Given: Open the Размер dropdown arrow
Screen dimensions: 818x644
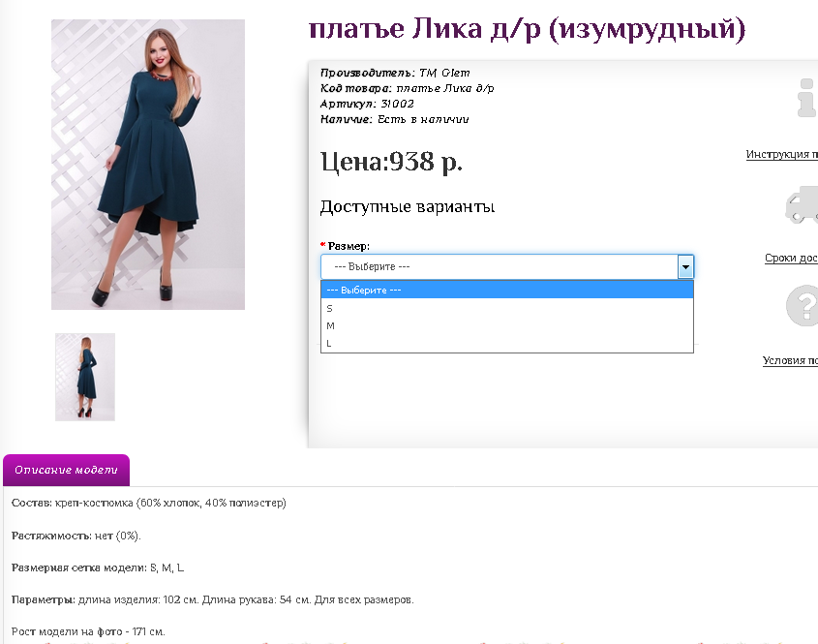Looking at the screenshot, I should pyautogui.click(x=685, y=266).
